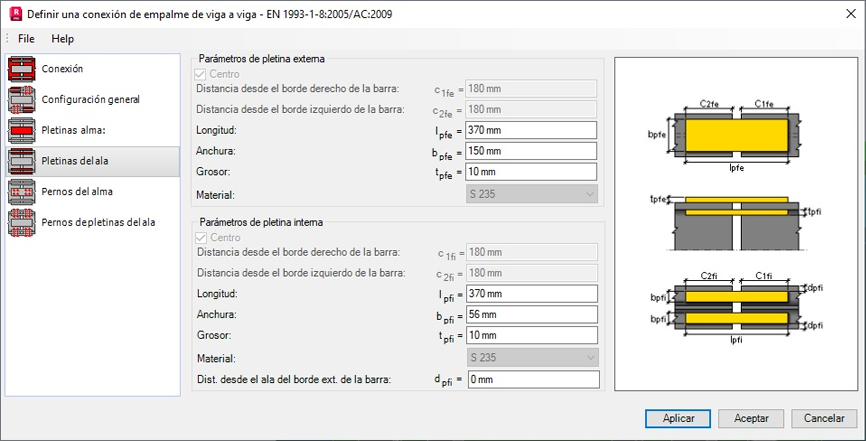
Task: Click the connection diagram preview image
Action: coord(735,222)
